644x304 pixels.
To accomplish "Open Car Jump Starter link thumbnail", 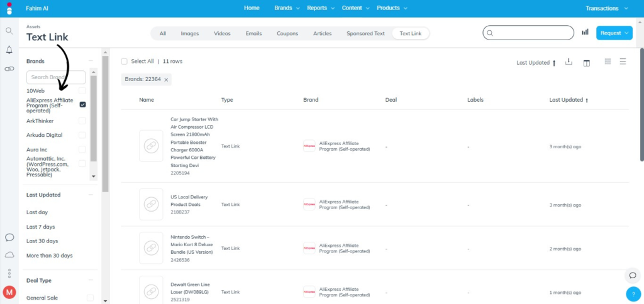I will click(x=151, y=146).
